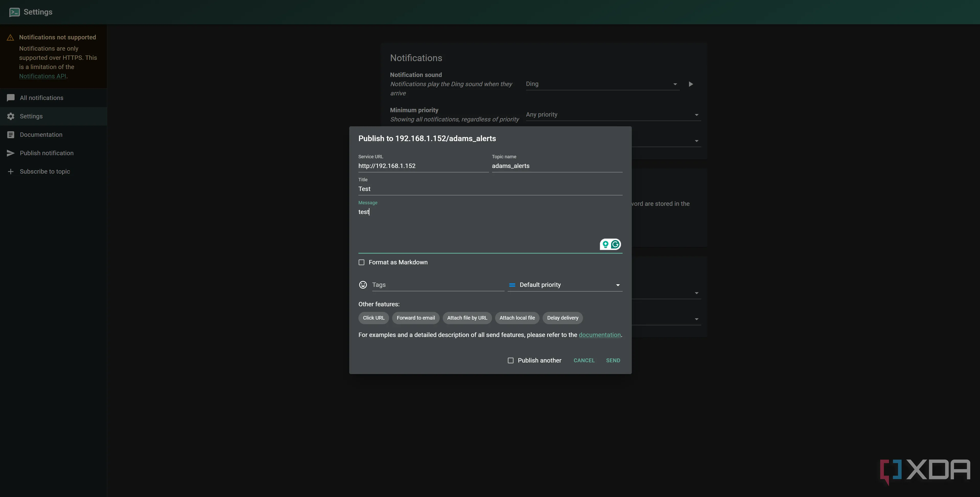Click the Settings gear icon
Image resolution: width=980 pixels, height=497 pixels.
pos(11,116)
